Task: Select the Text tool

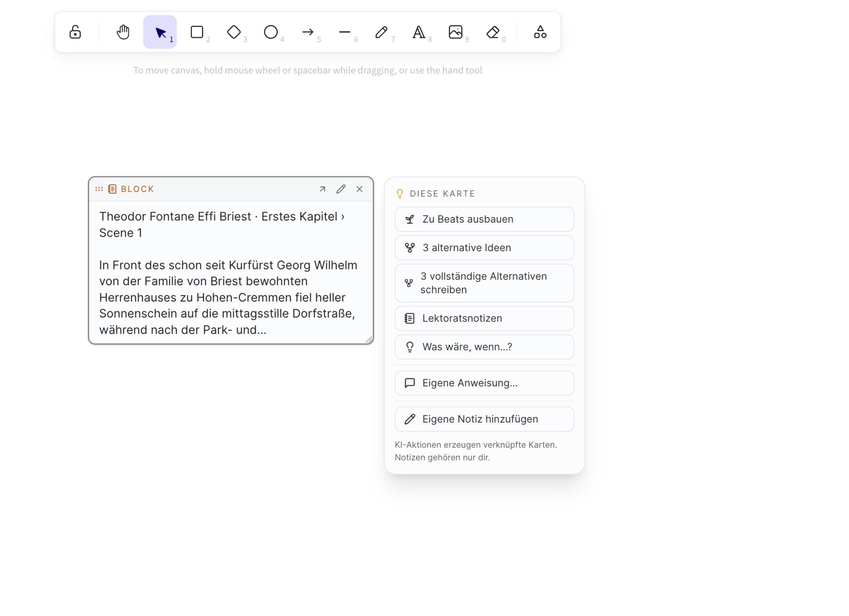Action: pos(419,32)
